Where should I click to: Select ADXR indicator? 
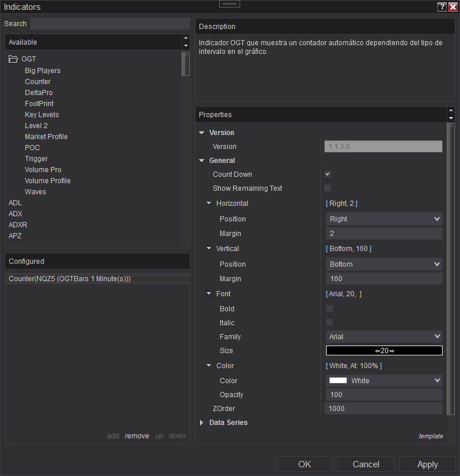coord(17,224)
